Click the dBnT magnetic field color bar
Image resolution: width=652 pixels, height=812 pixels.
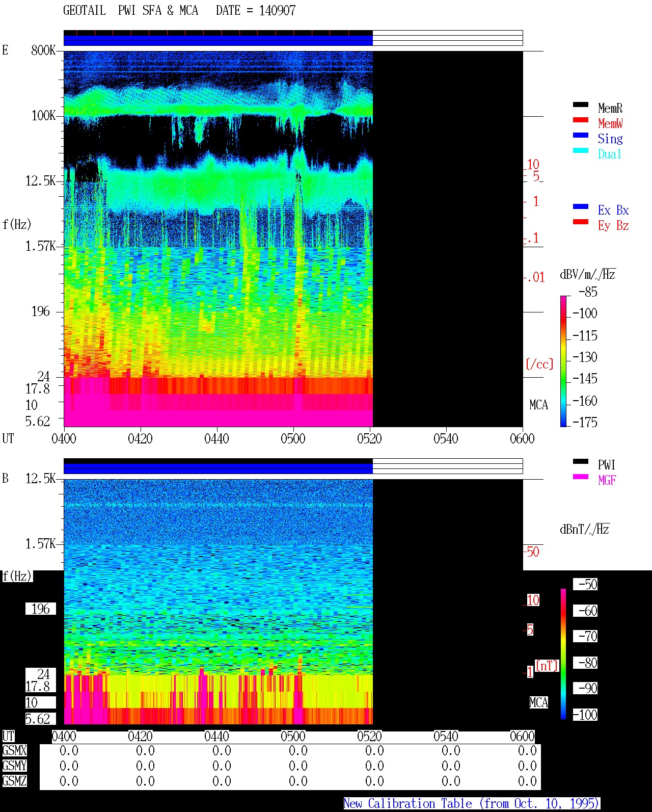(x=563, y=654)
